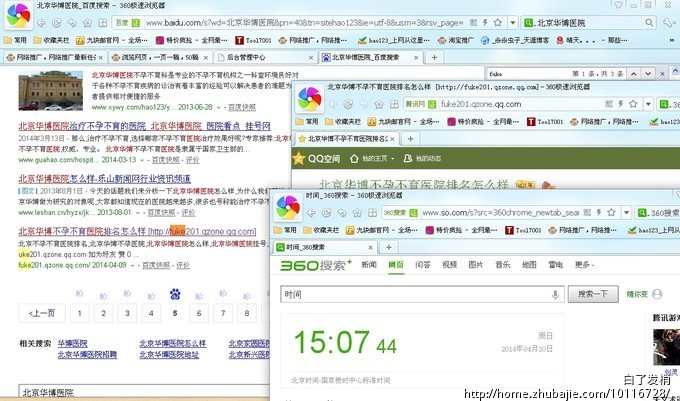The width and height of the screenshot is (680, 401).
Task: Refresh the 360搜索 window page
Action: [x=327, y=212]
